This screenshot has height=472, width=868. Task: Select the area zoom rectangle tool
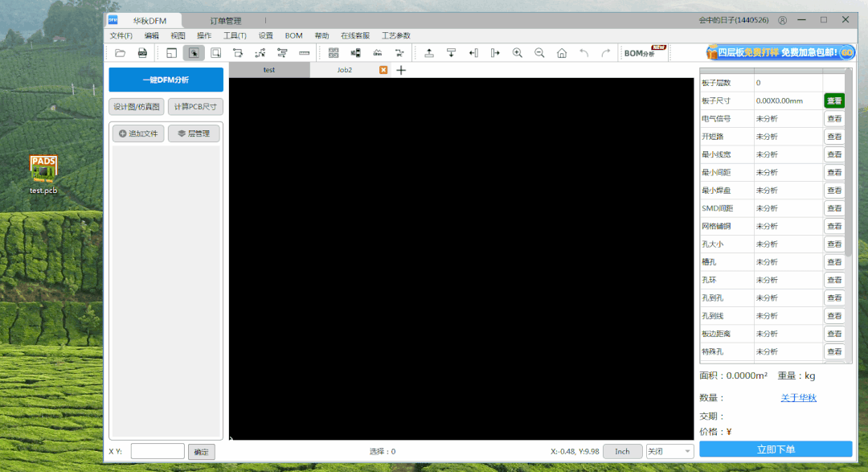click(216, 53)
